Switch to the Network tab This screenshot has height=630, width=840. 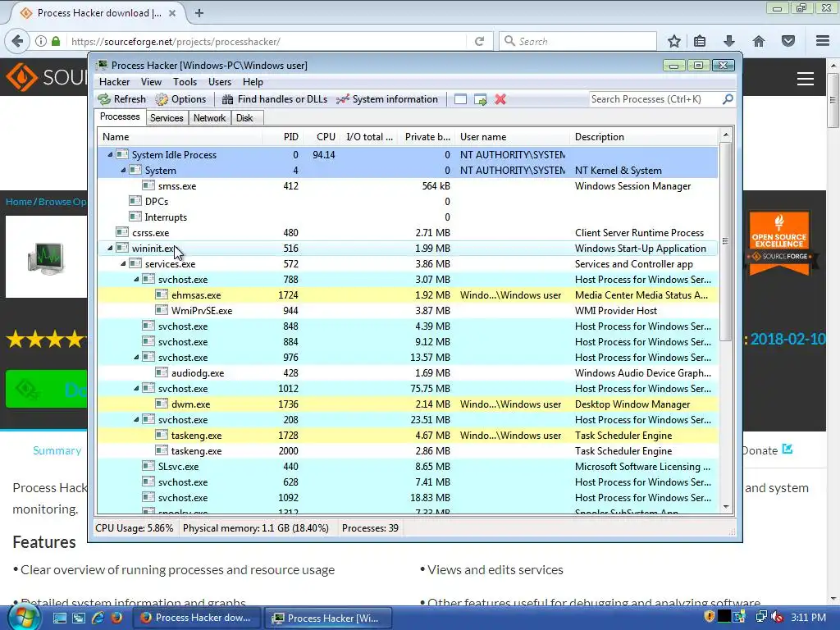(x=209, y=118)
